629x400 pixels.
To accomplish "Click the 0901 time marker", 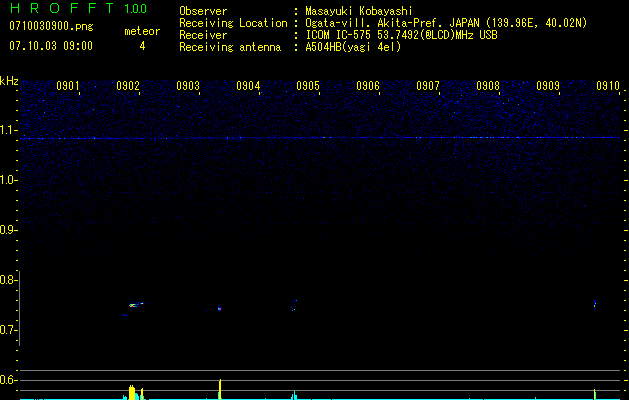I will click(68, 86).
